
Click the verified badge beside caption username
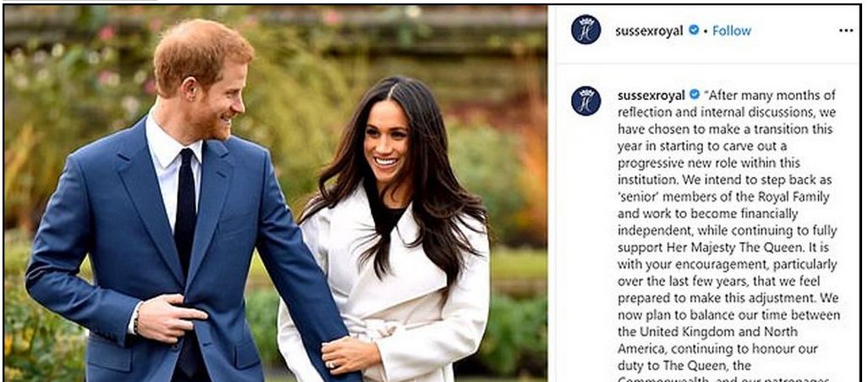695,94
